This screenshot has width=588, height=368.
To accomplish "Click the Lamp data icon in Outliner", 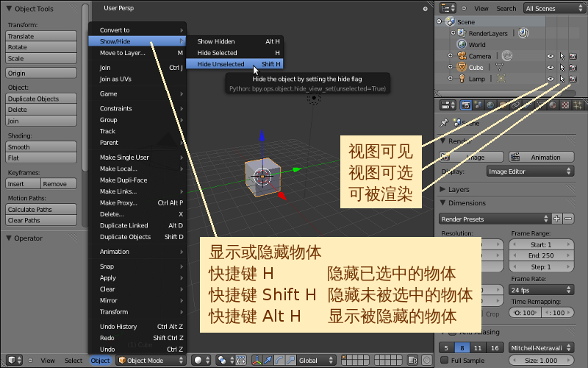I will point(501,79).
